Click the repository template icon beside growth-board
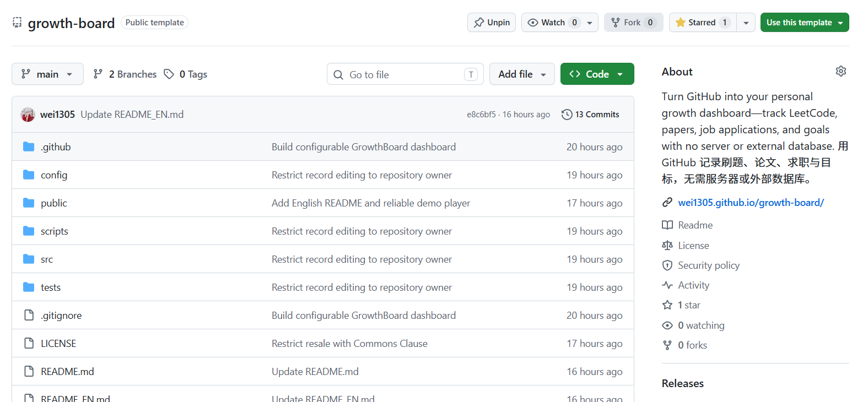The image size is (868, 402). pos(17,23)
